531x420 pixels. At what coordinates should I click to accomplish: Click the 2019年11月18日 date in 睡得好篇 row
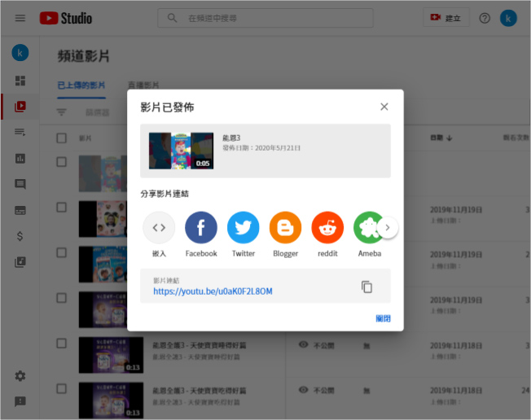pyautogui.click(x=456, y=346)
